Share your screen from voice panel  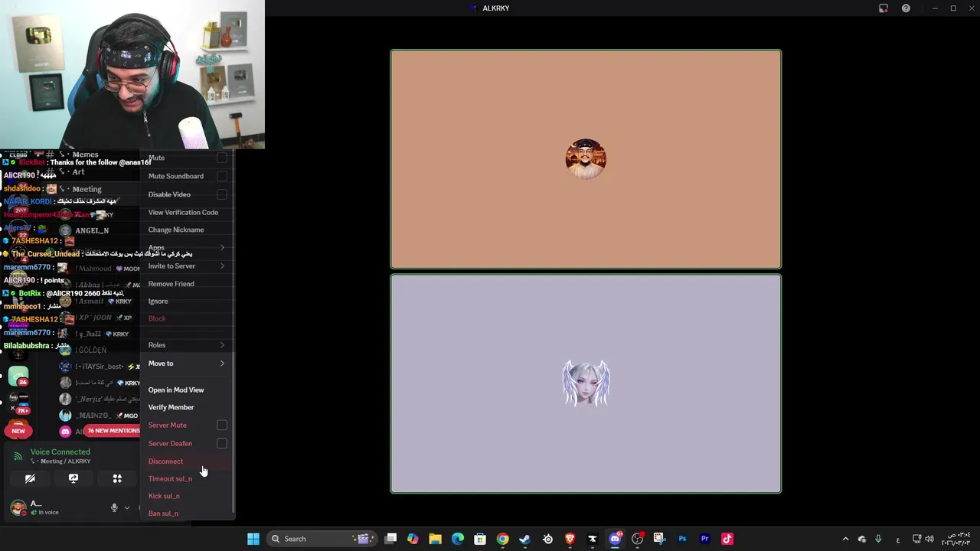[73, 478]
